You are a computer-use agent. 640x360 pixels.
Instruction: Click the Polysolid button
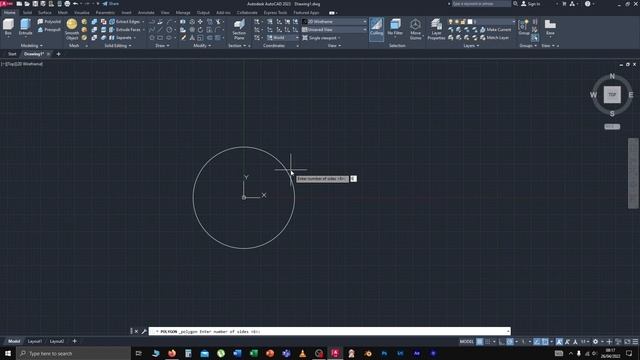tap(49, 22)
